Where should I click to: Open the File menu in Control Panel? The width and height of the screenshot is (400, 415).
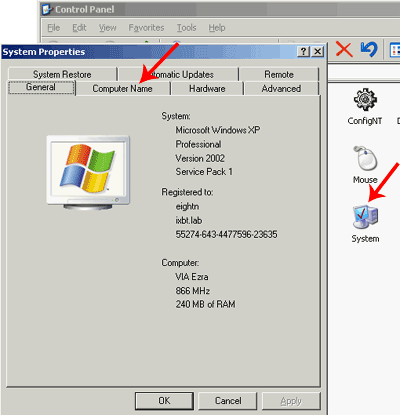[54, 28]
